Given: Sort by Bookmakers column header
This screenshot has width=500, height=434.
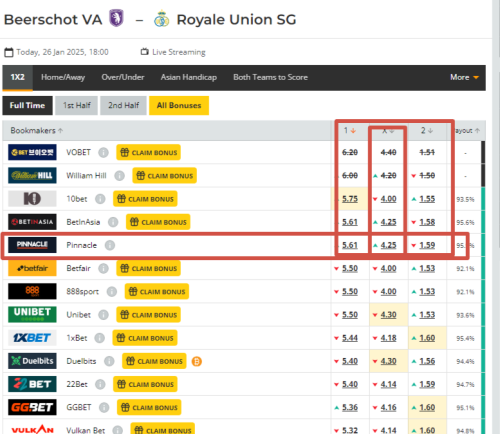Looking at the screenshot, I should pyautogui.click(x=36, y=130).
